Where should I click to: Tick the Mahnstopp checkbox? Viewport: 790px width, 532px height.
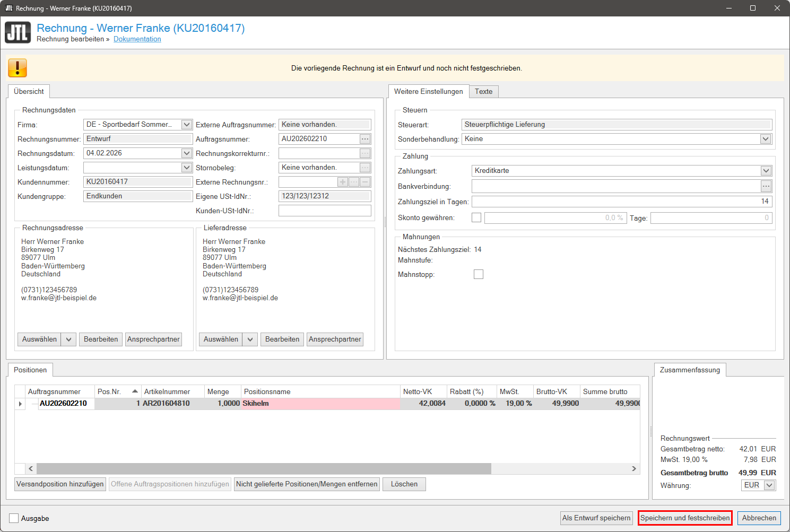(x=479, y=274)
